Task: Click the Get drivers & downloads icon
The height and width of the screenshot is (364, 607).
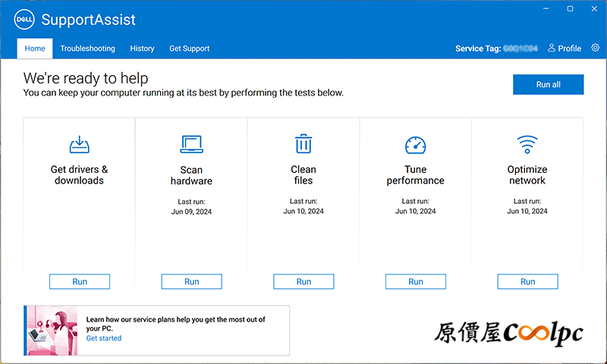Action: (80, 144)
